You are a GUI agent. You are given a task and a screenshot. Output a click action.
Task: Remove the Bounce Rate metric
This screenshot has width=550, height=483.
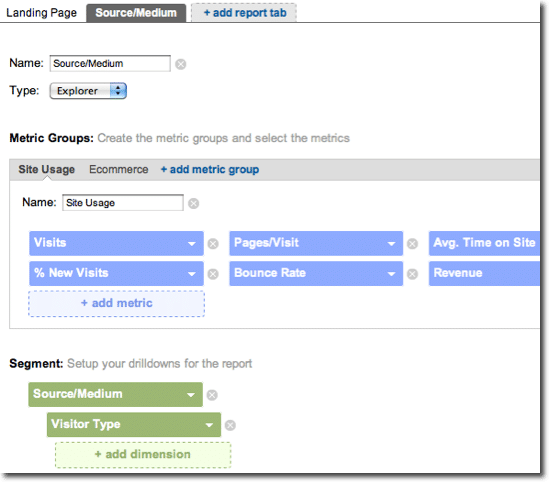(x=412, y=274)
